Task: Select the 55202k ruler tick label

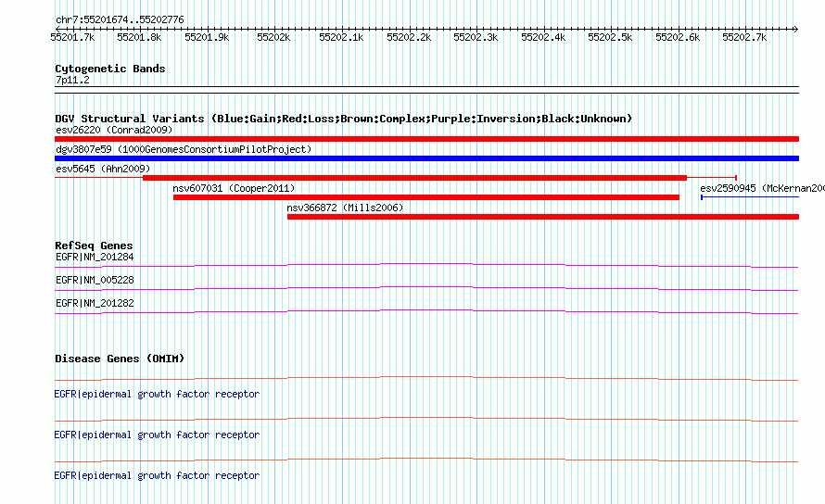Action: [273, 37]
